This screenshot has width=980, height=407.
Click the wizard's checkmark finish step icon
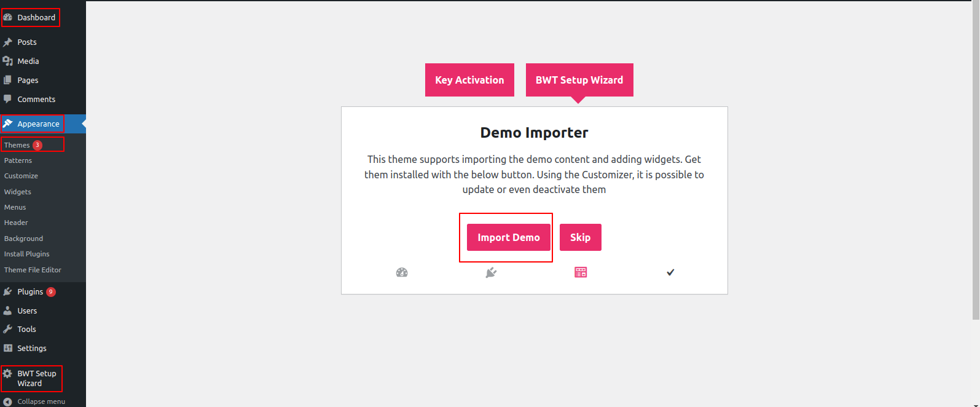(670, 272)
